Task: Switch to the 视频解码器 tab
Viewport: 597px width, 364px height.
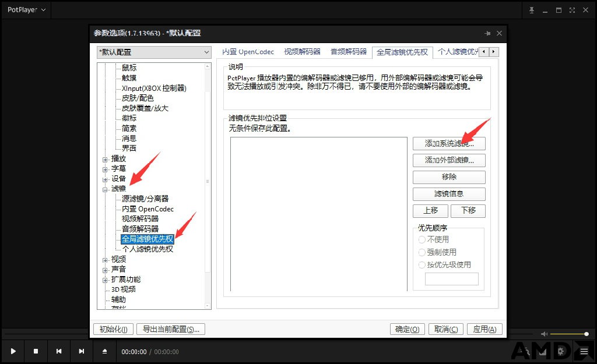Action: (303, 52)
